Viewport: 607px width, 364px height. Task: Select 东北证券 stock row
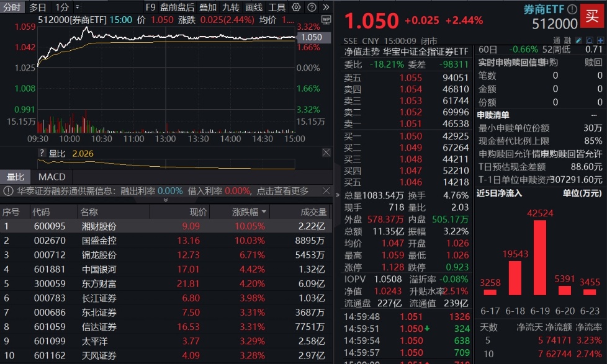pos(166,312)
